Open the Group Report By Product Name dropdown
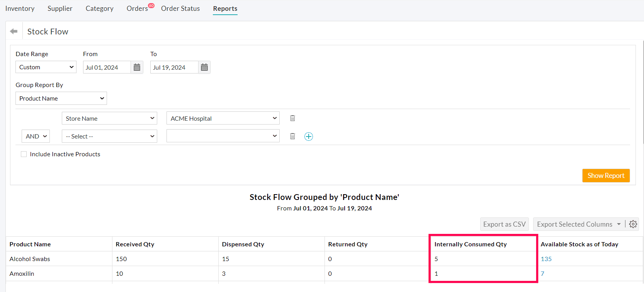The image size is (644, 292). (x=61, y=99)
